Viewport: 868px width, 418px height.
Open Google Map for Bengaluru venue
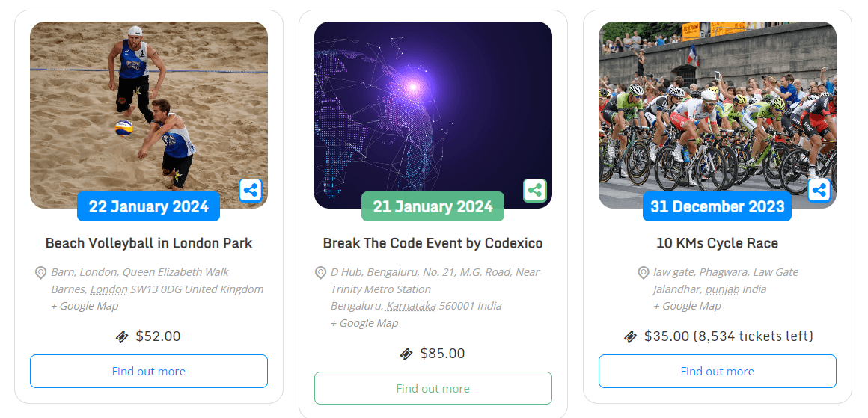pyautogui.click(x=364, y=323)
